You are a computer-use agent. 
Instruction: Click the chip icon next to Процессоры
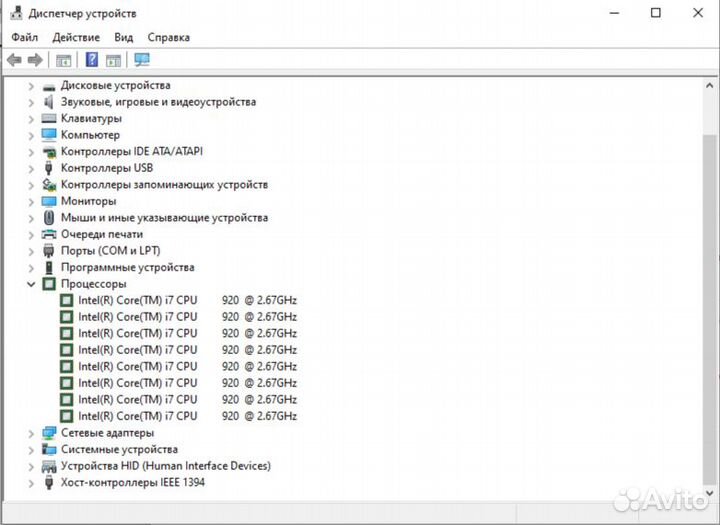coord(49,284)
